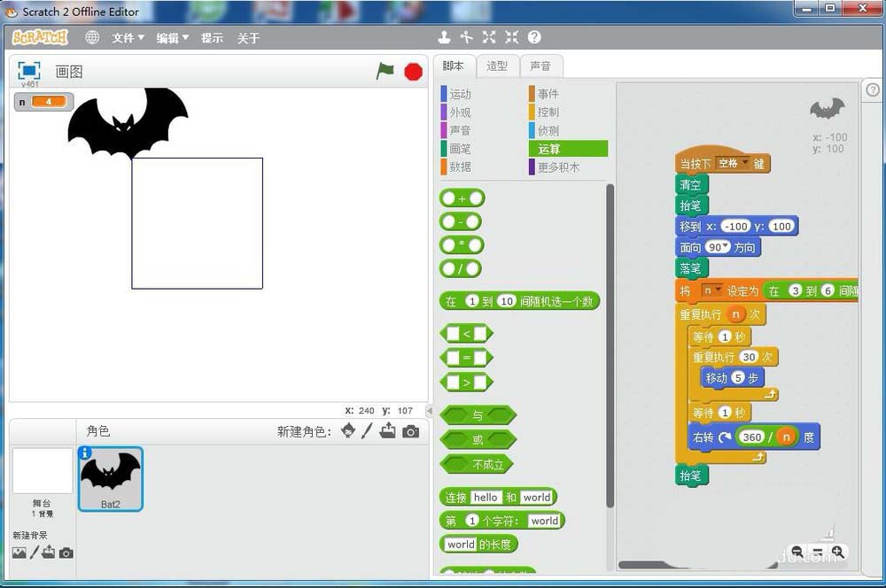
Task: Click the 在 1 到 10 间随机选一个数 palette block
Action: click(518, 301)
